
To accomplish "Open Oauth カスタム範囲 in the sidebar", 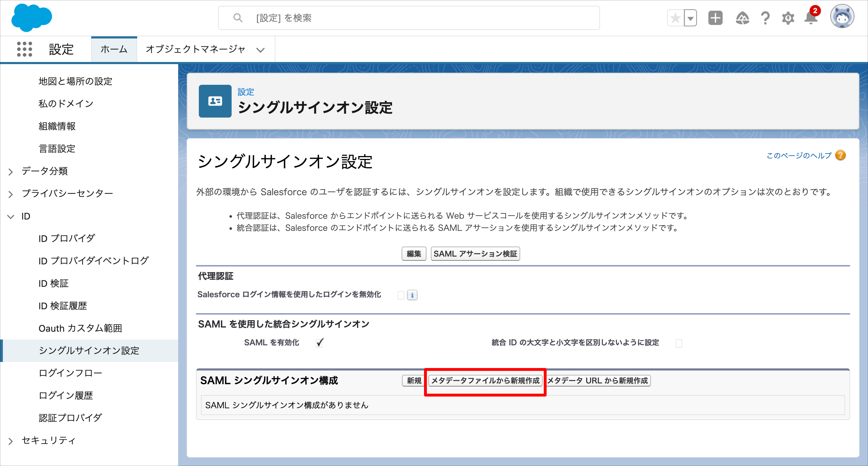I will pyautogui.click(x=80, y=328).
